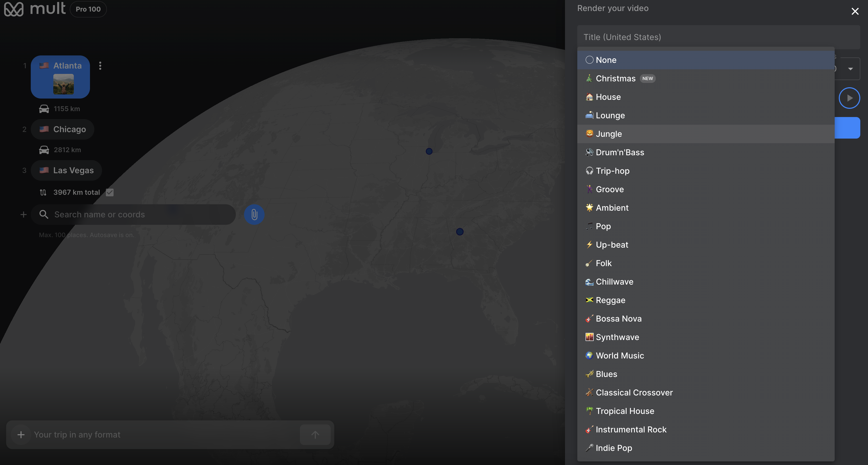Open Atlanta's three-dot options menu
Screen dimensions: 868x465
point(100,66)
